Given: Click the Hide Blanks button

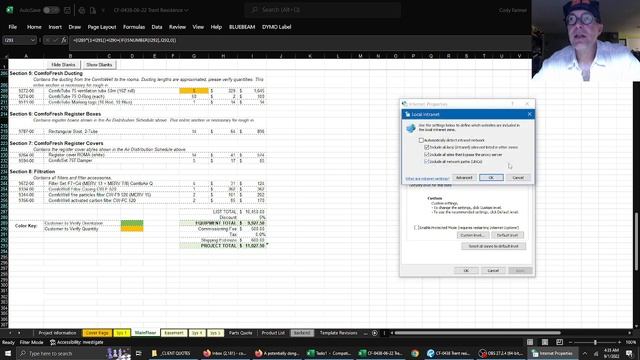Looking at the screenshot, I should point(63,64).
